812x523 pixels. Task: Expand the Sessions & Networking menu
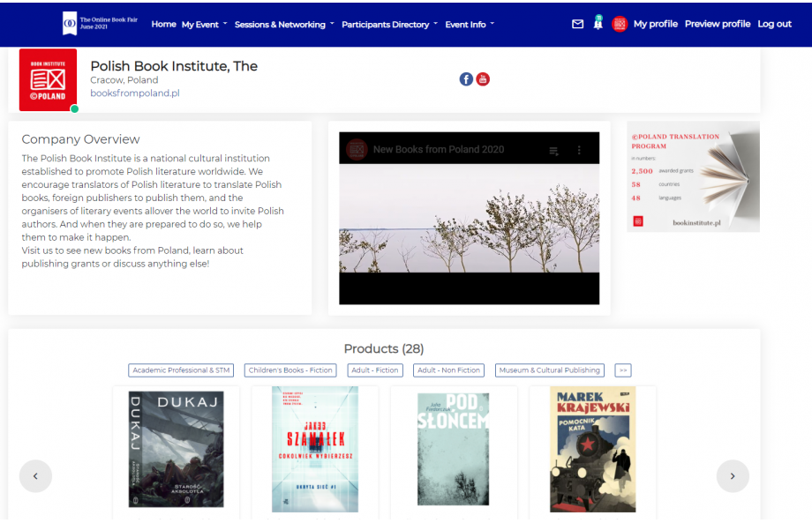tap(284, 25)
